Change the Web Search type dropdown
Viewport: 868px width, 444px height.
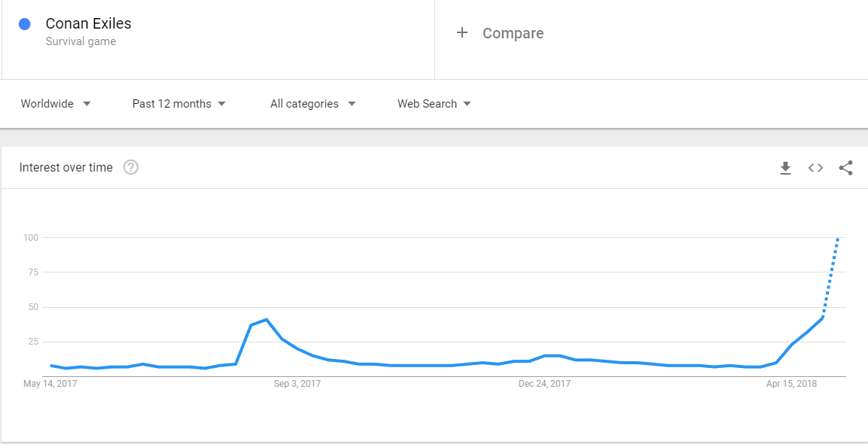(x=434, y=104)
